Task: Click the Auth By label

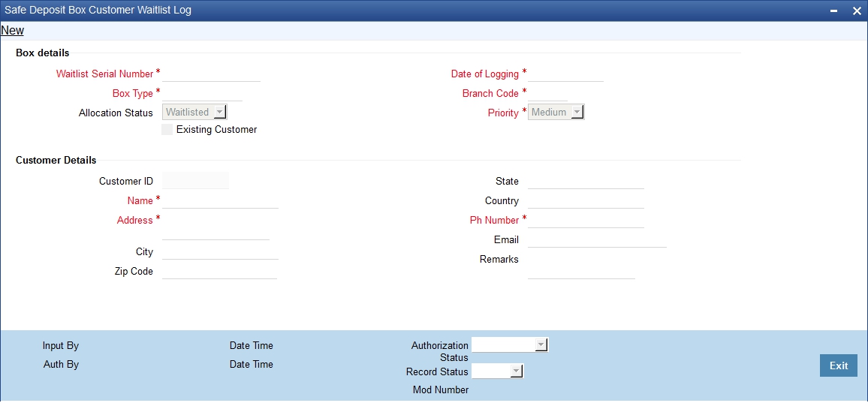Action: pos(61,365)
